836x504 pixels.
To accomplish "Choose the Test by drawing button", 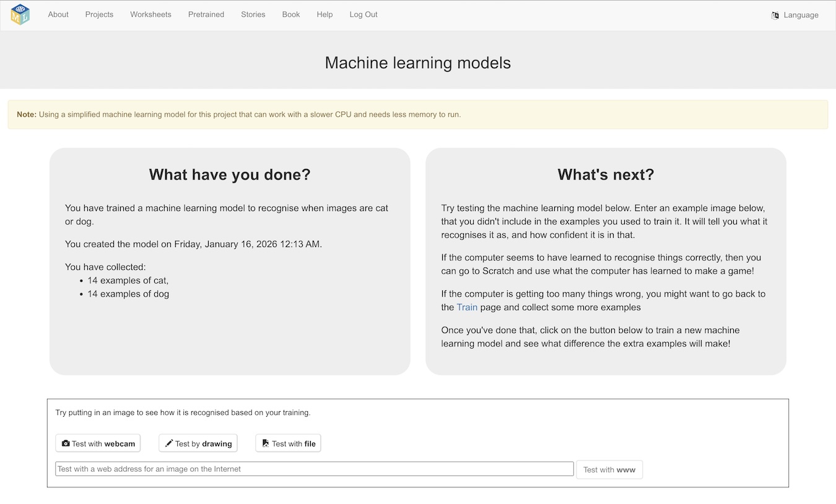I will click(198, 443).
